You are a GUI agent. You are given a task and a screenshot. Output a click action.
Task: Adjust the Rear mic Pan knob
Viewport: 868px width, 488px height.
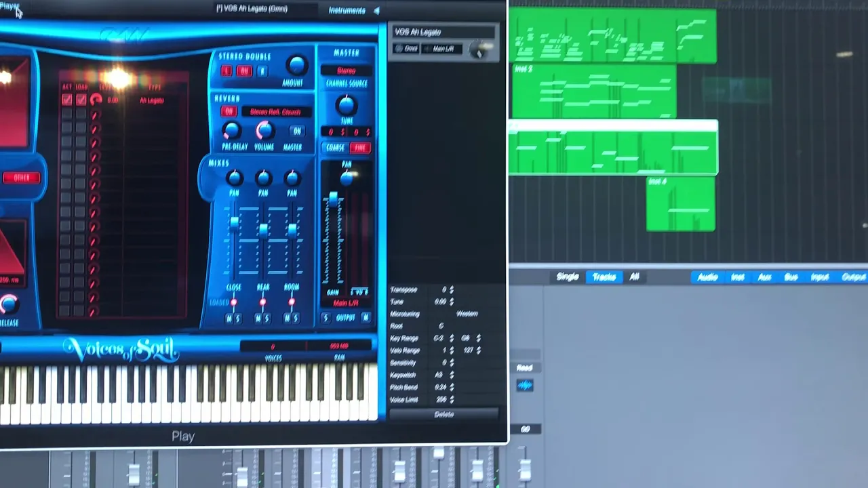pos(263,178)
